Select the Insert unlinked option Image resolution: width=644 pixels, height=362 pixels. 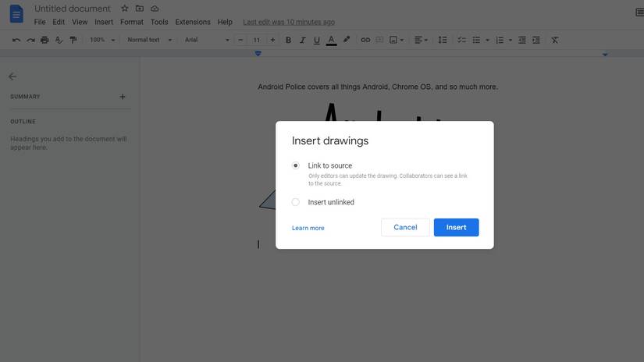(x=295, y=202)
